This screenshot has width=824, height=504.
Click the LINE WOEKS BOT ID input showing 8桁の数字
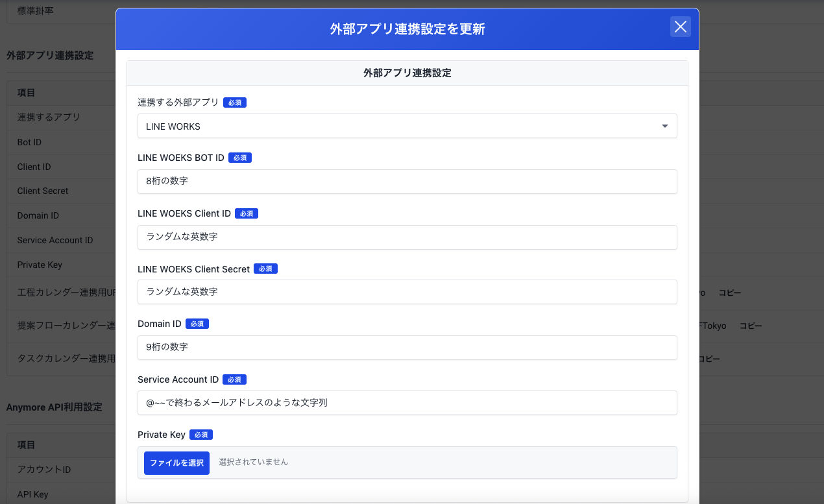tap(407, 181)
